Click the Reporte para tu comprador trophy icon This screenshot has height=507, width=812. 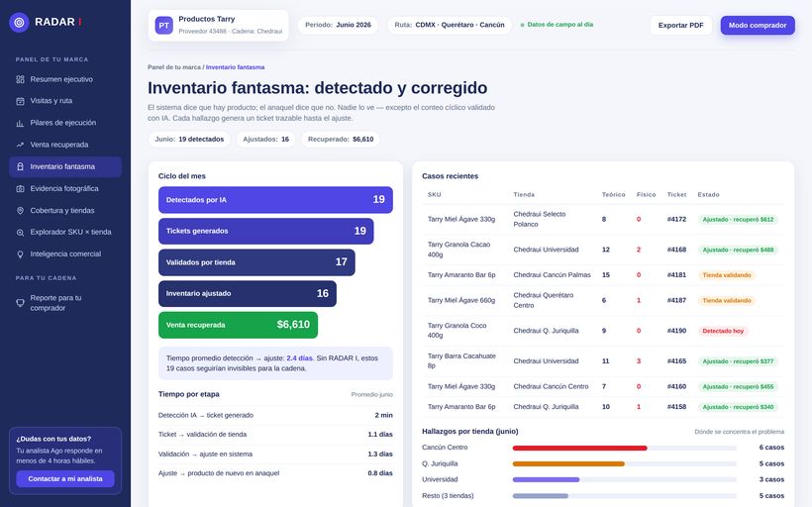[x=20, y=303]
